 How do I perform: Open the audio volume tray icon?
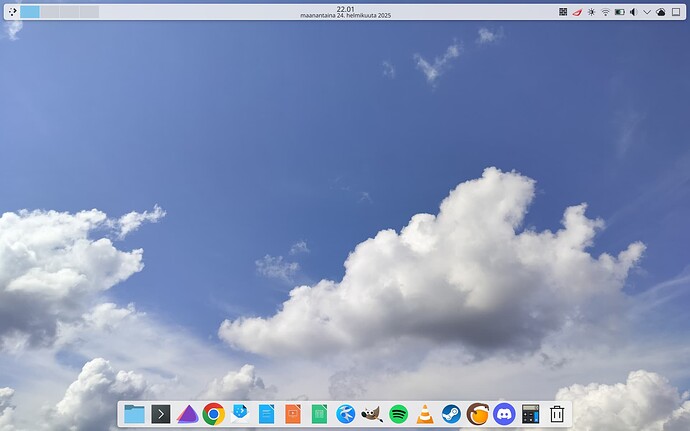[x=634, y=12]
